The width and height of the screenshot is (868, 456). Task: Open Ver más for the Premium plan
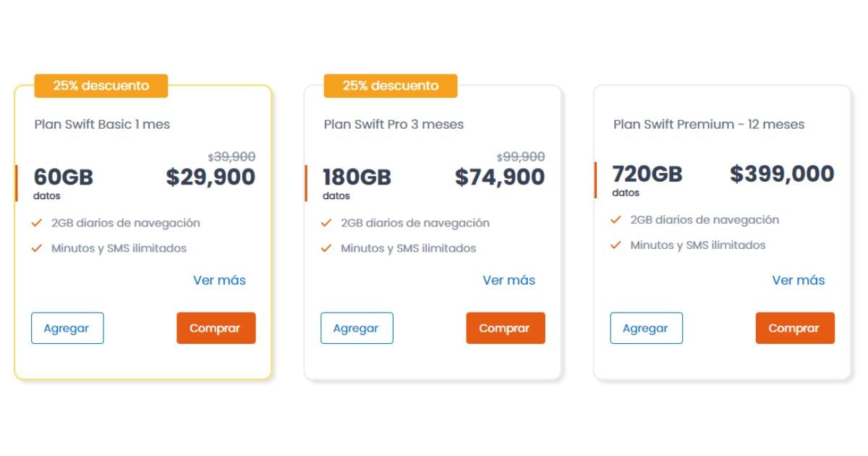pos(797,280)
